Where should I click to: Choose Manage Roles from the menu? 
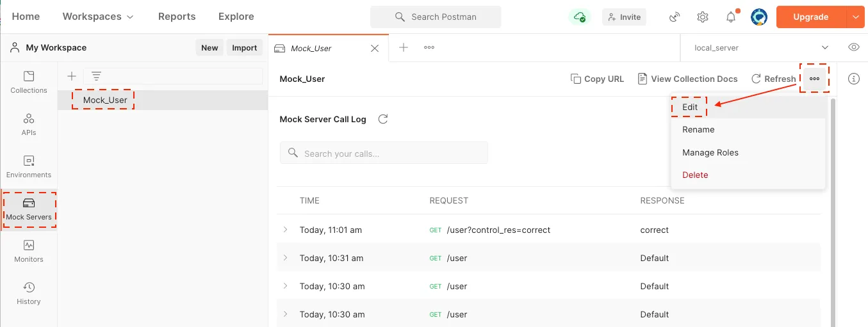748,152
